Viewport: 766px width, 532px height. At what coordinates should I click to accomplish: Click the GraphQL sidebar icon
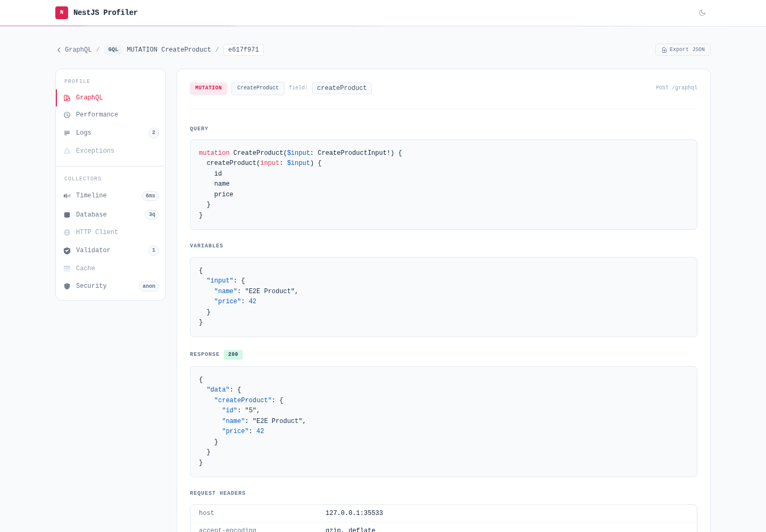[x=67, y=98]
